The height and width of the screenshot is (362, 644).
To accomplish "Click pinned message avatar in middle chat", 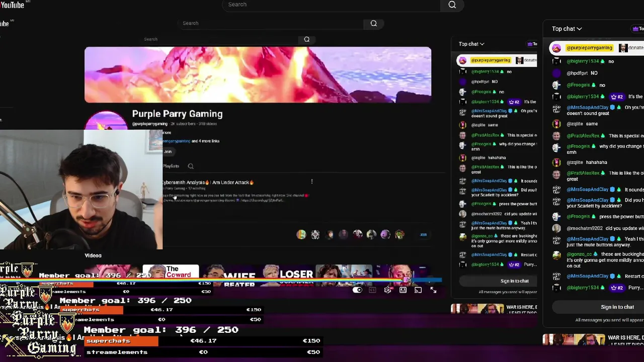I will [x=462, y=60].
